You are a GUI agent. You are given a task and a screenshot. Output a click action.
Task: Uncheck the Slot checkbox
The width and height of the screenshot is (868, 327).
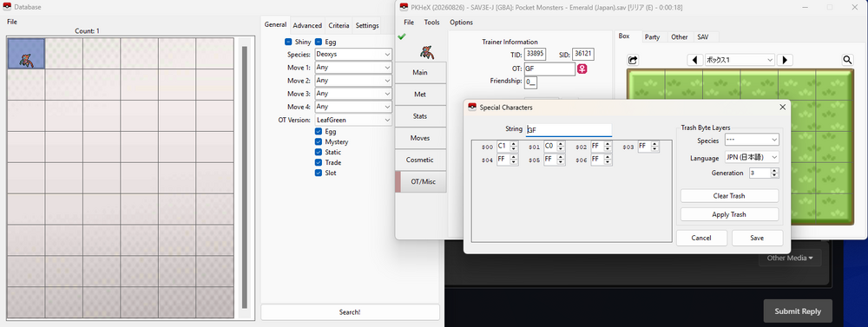319,173
